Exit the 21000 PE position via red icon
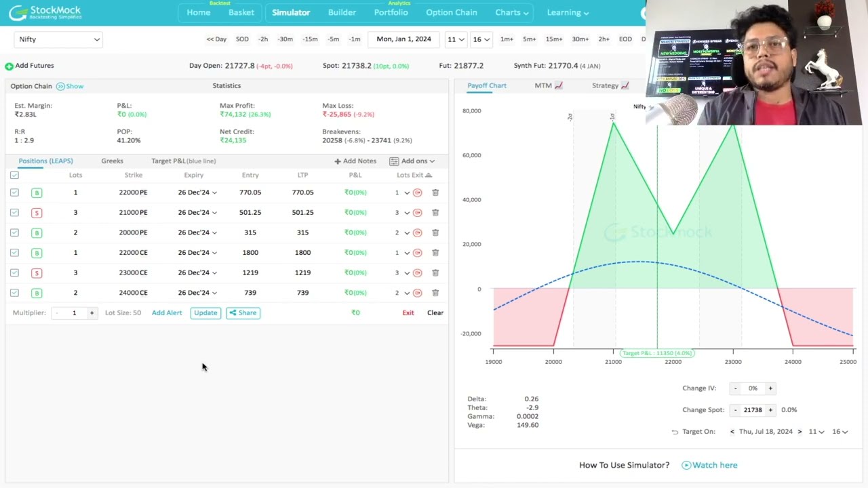868x488 pixels. tap(418, 213)
